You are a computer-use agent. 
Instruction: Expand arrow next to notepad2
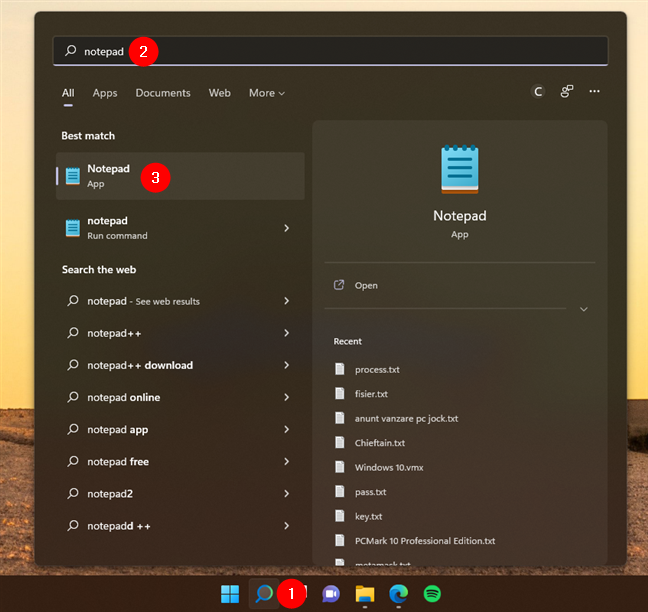[x=286, y=493]
